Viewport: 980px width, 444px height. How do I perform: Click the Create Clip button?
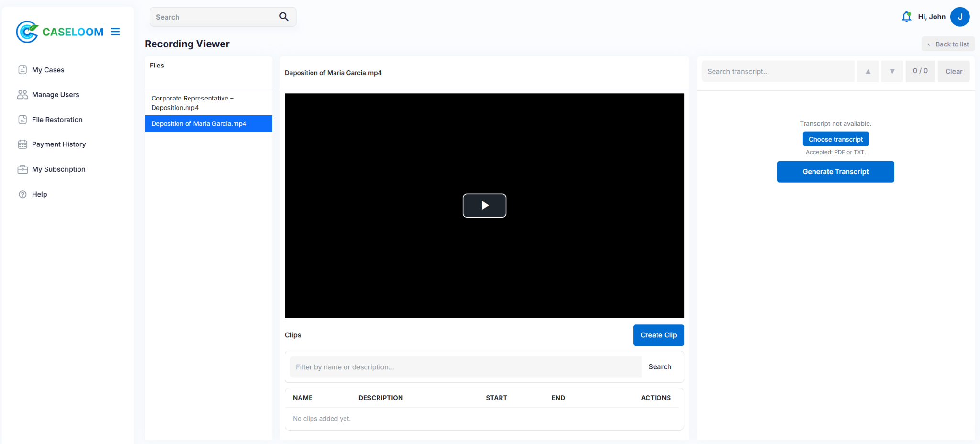coord(658,335)
